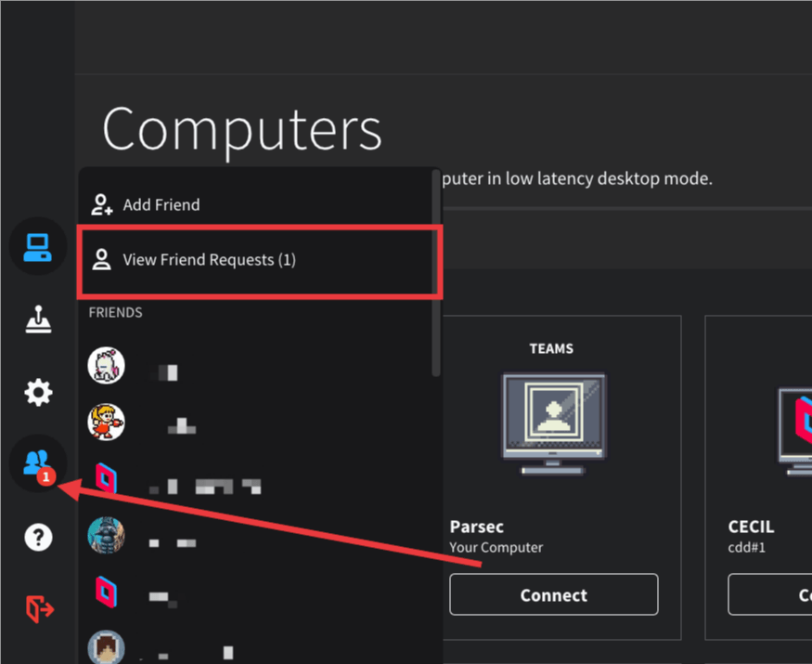
Task: Open Settings via the gear icon
Action: 38,392
